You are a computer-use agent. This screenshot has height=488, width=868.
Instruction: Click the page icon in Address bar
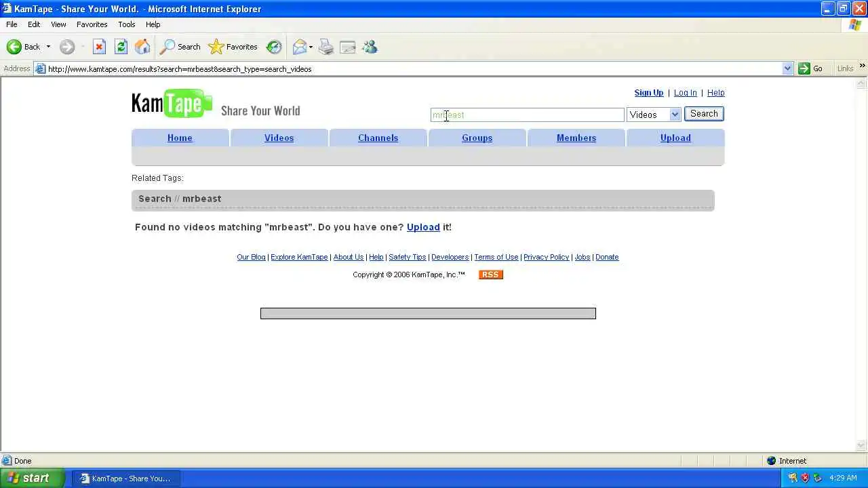[41, 68]
